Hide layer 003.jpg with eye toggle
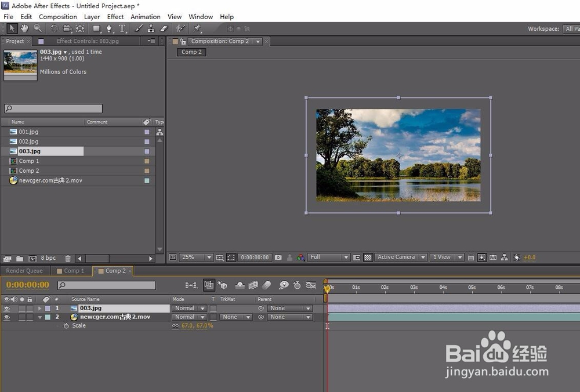The image size is (580, 392). tap(6, 308)
